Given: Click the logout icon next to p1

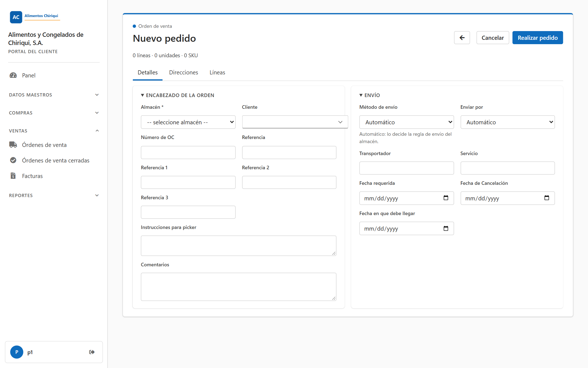Looking at the screenshot, I should coord(92,352).
